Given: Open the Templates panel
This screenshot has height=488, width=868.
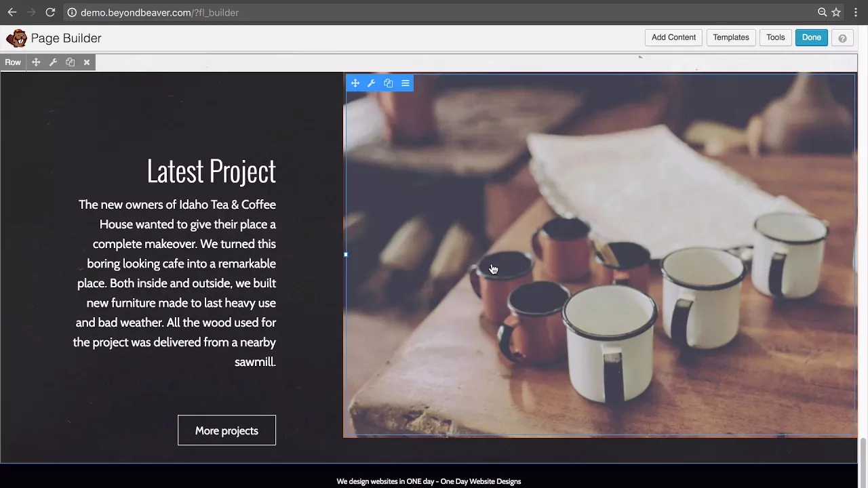Looking at the screenshot, I should coord(730,38).
